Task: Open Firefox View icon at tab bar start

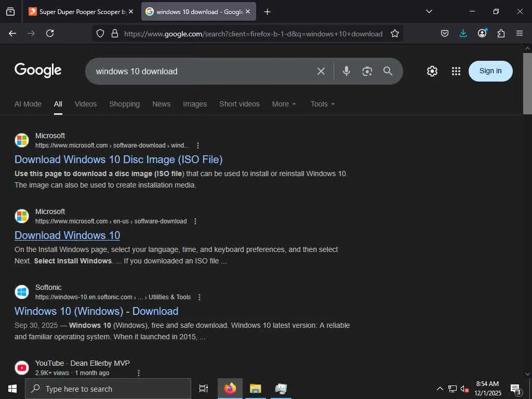Action: (x=10, y=11)
